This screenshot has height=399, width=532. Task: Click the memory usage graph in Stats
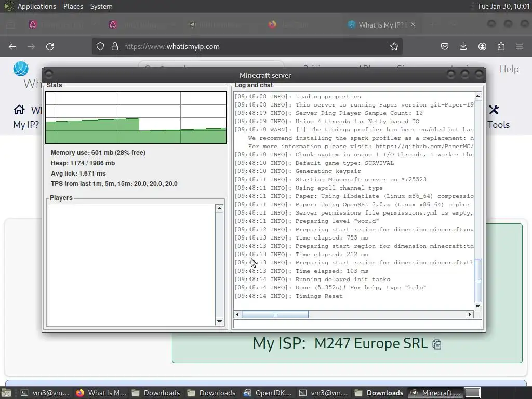136,117
